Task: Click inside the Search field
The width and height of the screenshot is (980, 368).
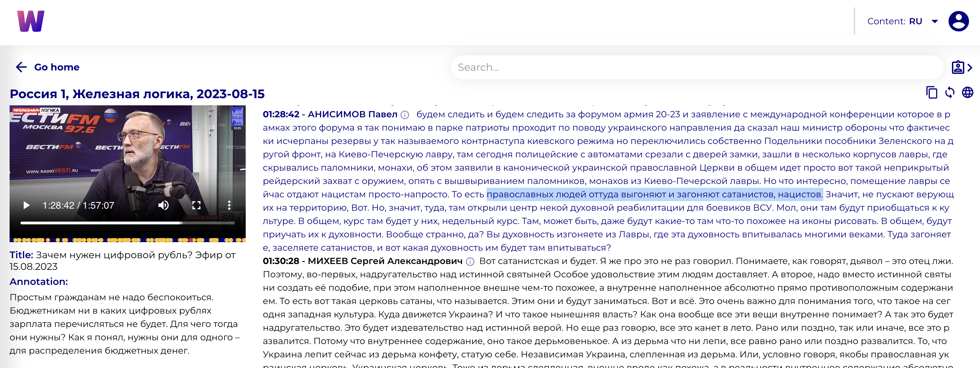Action: click(696, 67)
